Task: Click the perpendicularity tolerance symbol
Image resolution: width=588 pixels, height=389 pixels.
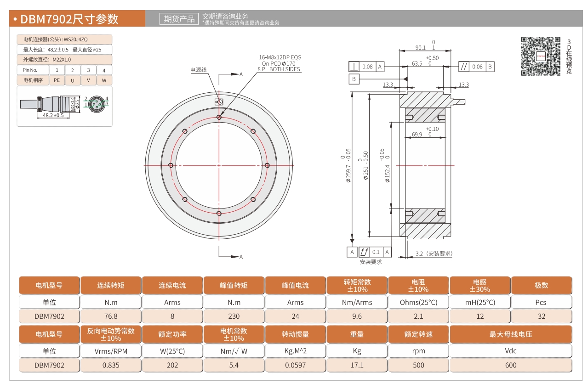Action: pos(354,67)
